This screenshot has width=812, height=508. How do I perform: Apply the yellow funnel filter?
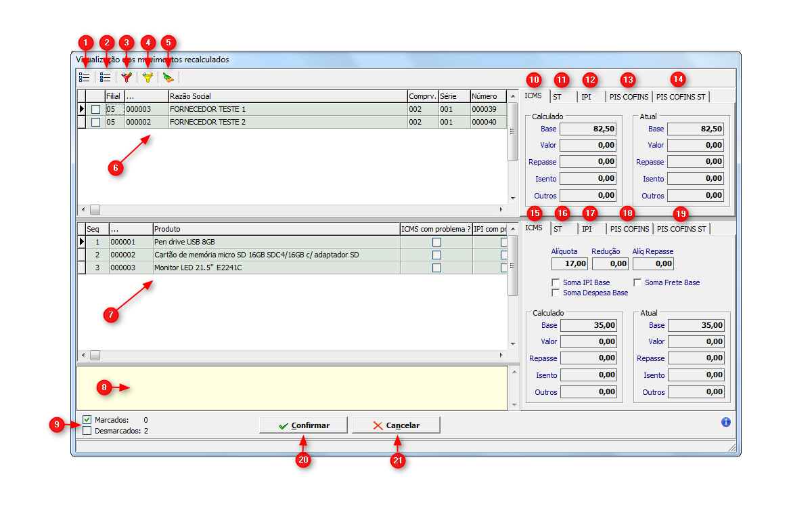[147, 77]
